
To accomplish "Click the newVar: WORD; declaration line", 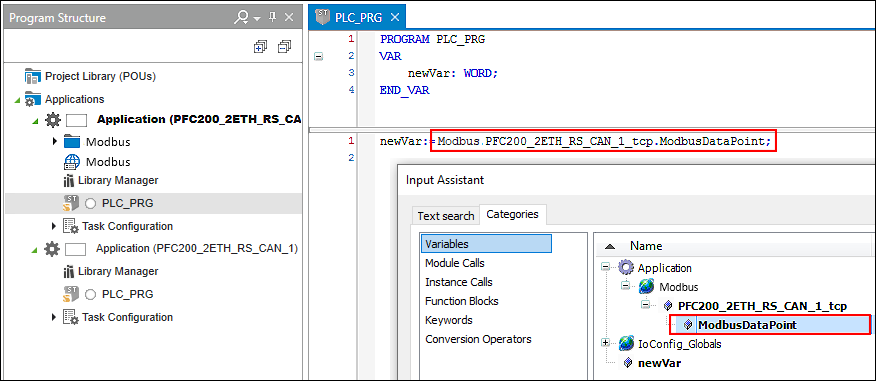I will tap(453, 73).
